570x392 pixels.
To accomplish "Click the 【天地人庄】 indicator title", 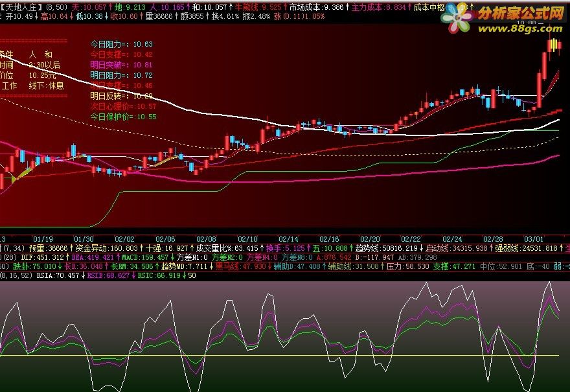I will coord(22,7).
